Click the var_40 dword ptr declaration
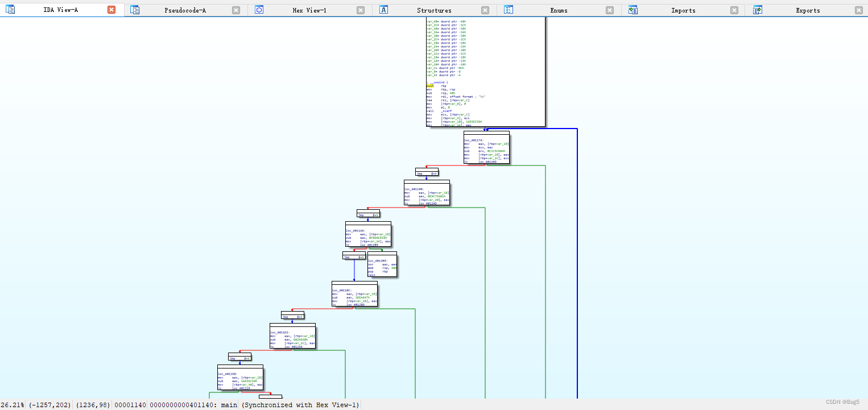This screenshot has width=868, height=410. tap(447, 21)
